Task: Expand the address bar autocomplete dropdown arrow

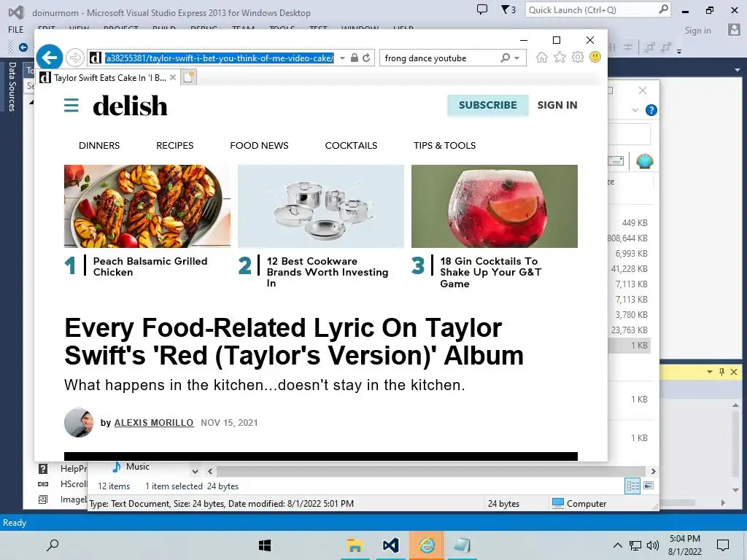Action: tap(342, 58)
